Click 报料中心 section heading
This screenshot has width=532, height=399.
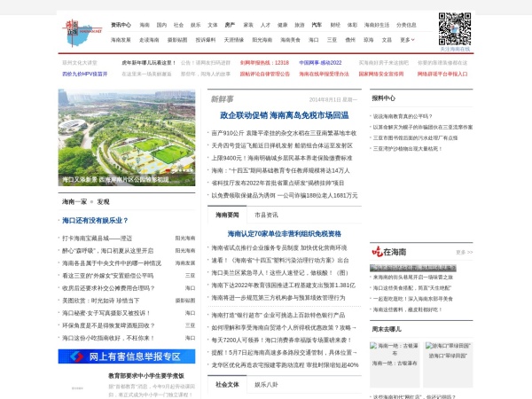point(383,98)
